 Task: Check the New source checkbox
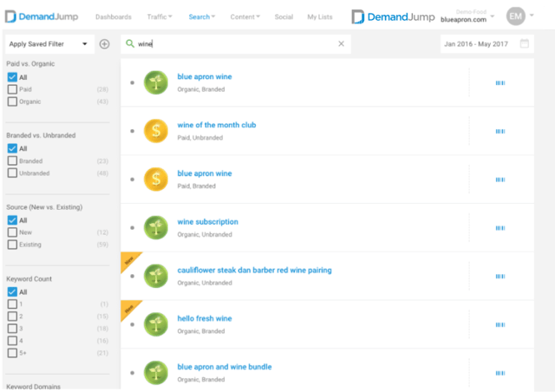(x=12, y=232)
